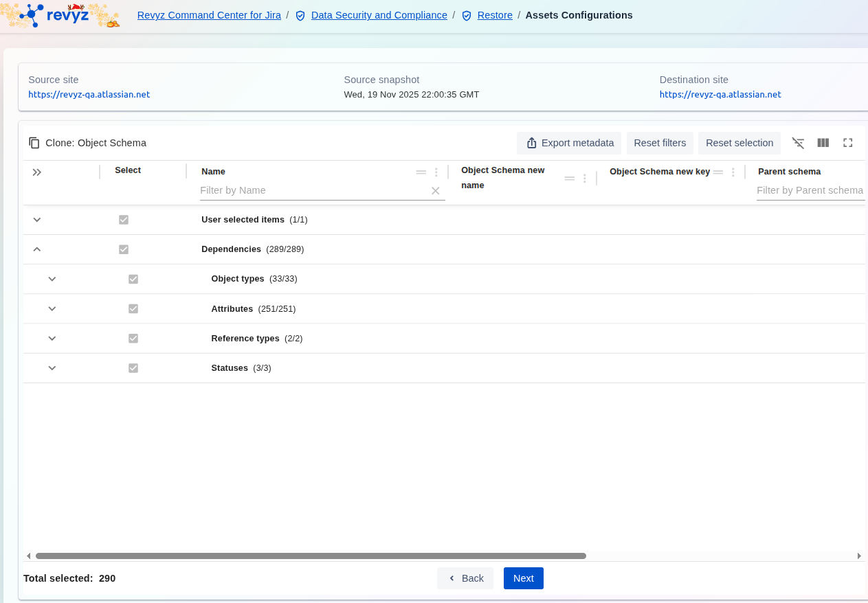Screen dimensions: 868x603
Task: Clear the Name filter with X icon
Action: point(435,191)
